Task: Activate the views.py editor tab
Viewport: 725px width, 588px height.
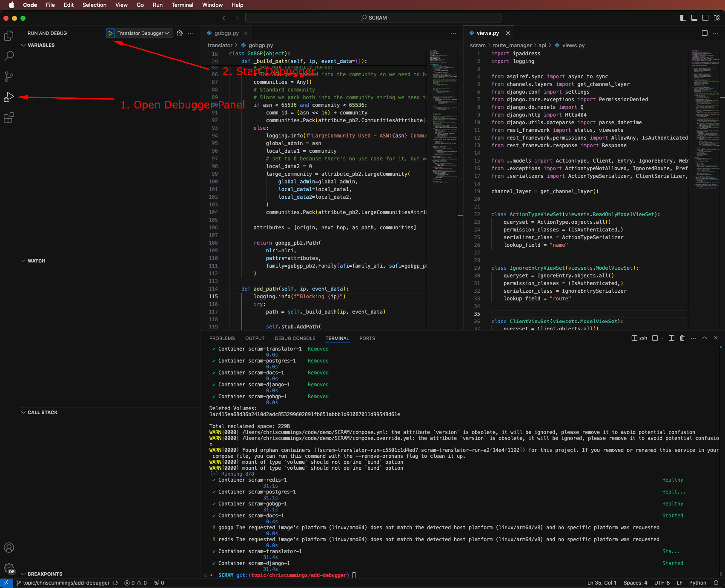Action: point(487,33)
